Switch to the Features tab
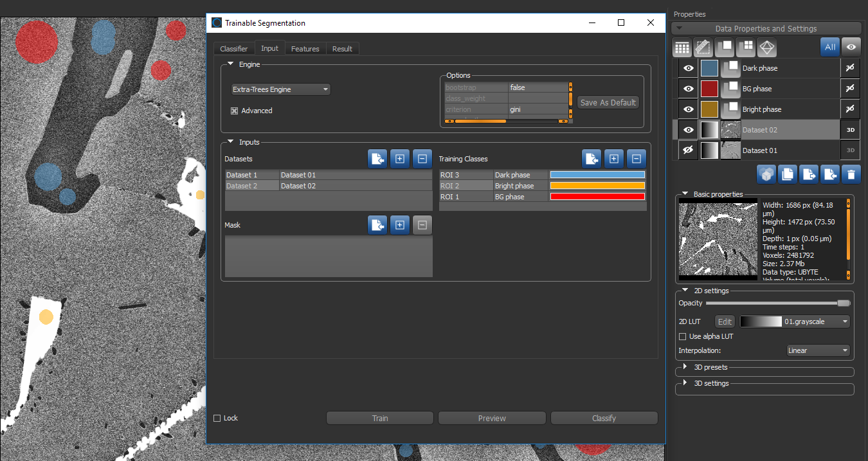This screenshot has width=868, height=461. tap(305, 49)
